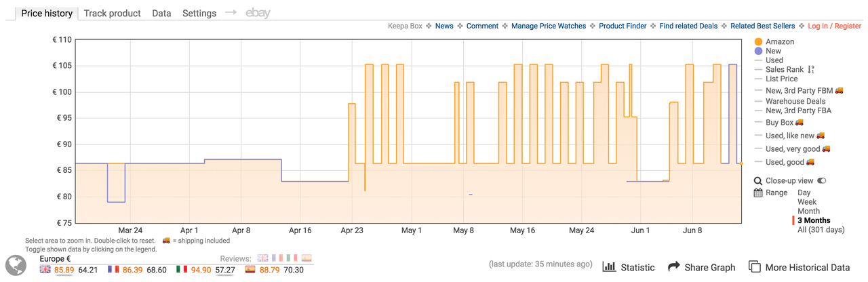Show New, 3rd Party FBA series
Screen dimensions: 868x282
click(798, 110)
